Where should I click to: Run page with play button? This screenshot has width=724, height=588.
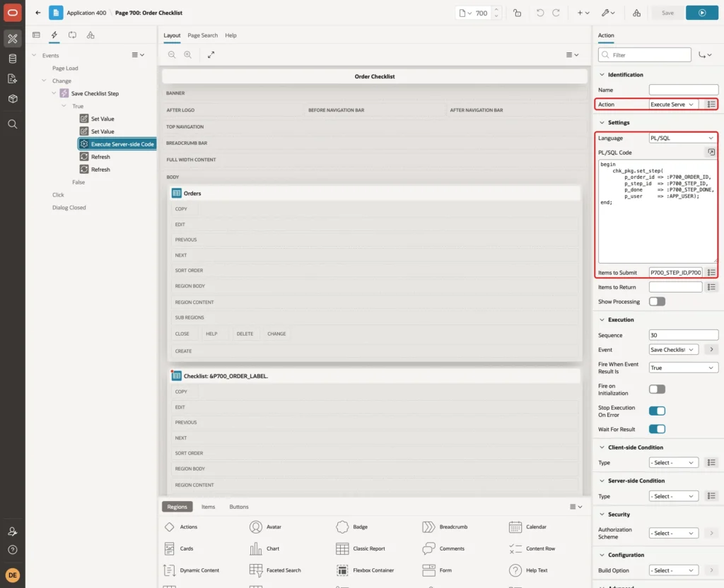pyautogui.click(x=702, y=13)
